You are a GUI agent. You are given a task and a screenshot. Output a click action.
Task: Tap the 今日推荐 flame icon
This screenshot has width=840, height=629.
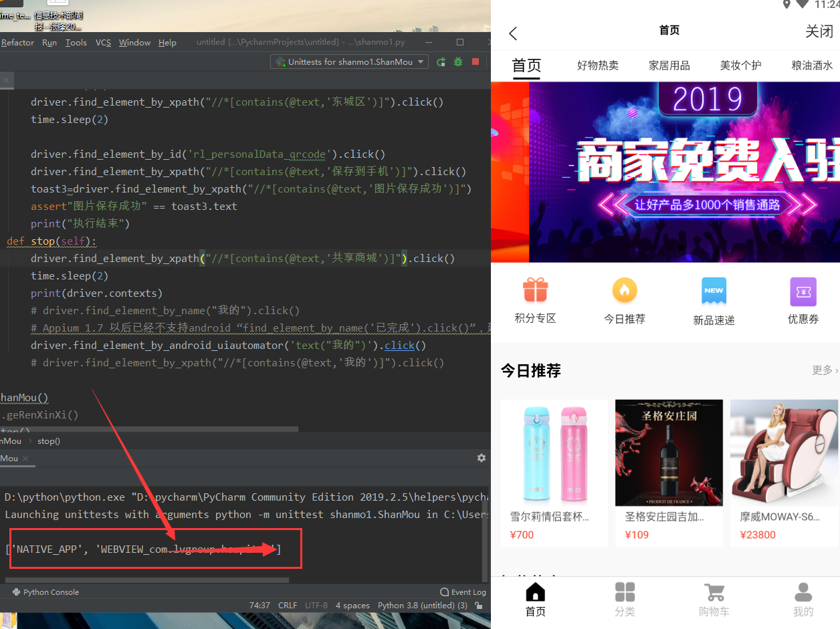pos(625,291)
